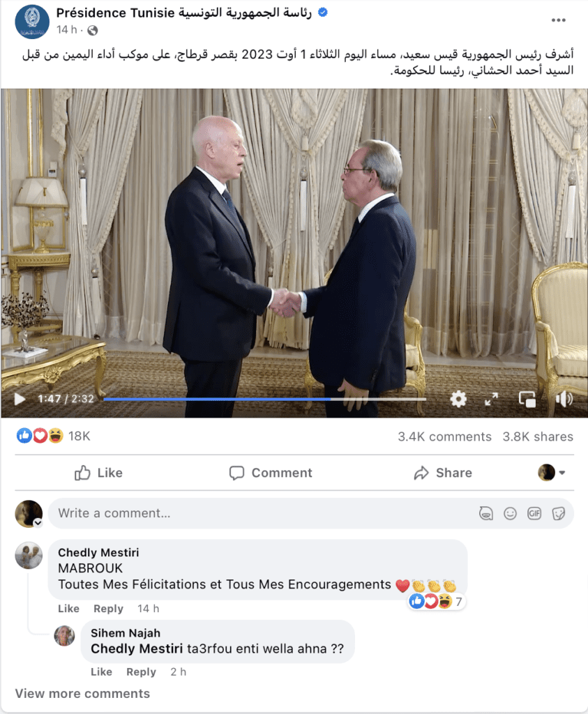588x714 pixels.
Task: Mute the video volume speaker icon
Action: click(564, 400)
